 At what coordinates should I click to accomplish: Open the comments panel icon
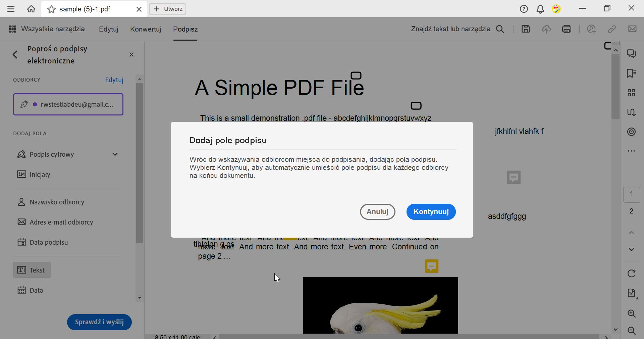[632, 54]
